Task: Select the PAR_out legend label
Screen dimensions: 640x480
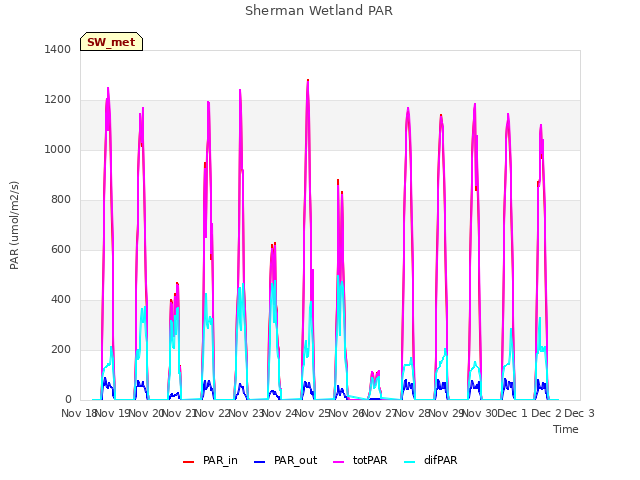Action: (295, 460)
